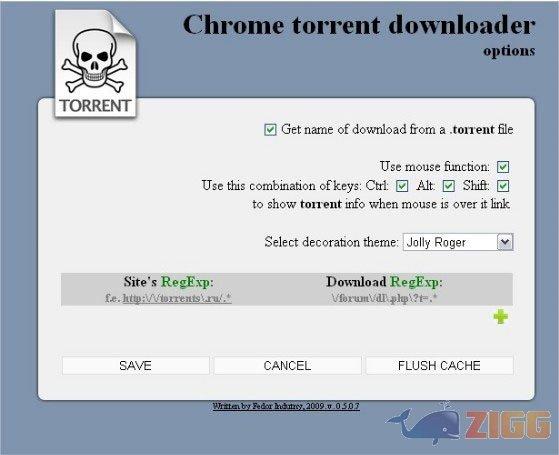Image resolution: width=559 pixels, height=455 pixels.
Task: Toggle the Ctrl key checkbox
Action: 402,186
